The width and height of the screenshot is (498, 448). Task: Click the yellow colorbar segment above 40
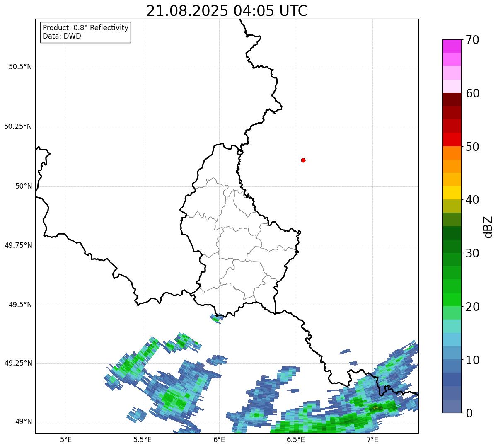tap(452, 193)
